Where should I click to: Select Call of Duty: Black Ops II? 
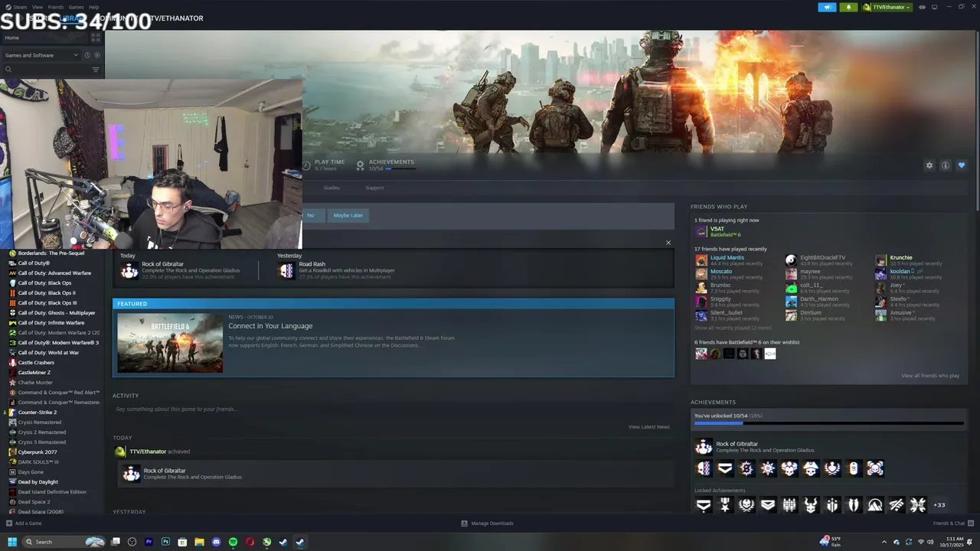[47, 293]
